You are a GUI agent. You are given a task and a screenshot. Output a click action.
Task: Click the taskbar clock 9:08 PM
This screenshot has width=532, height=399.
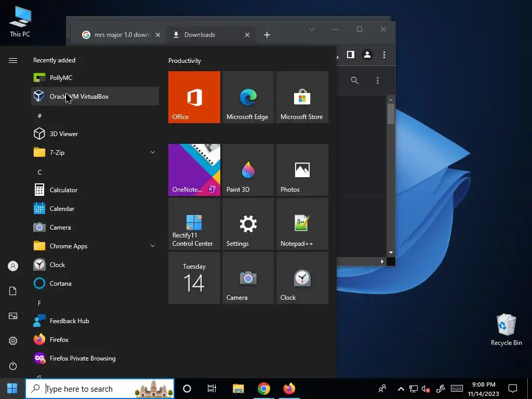484,389
